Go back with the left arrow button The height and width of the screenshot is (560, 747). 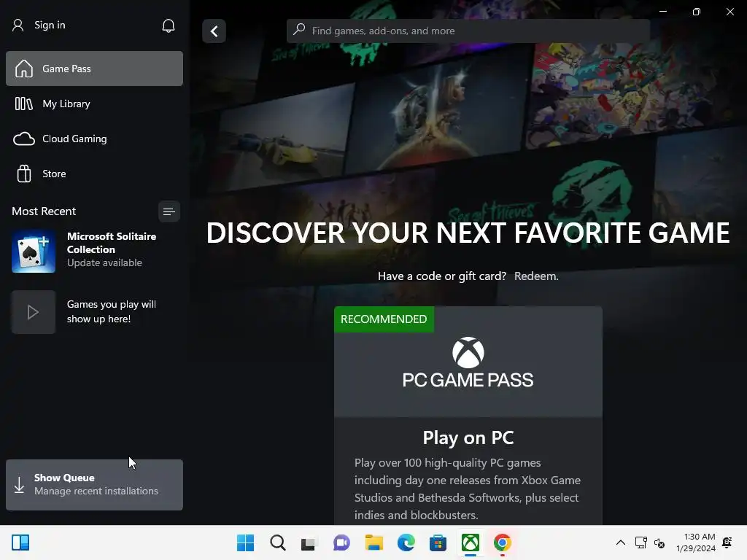[214, 31]
